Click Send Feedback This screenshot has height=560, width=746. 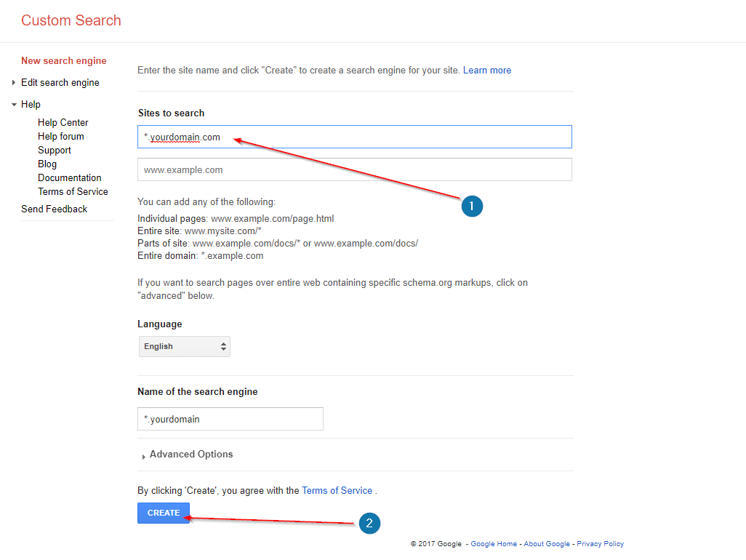pyautogui.click(x=55, y=209)
